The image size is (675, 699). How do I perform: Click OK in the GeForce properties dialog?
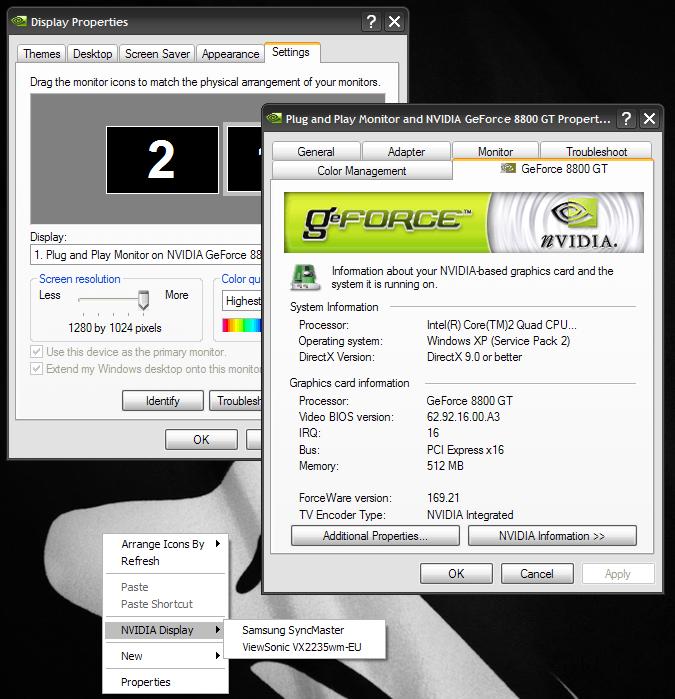pyautogui.click(x=456, y=573)
